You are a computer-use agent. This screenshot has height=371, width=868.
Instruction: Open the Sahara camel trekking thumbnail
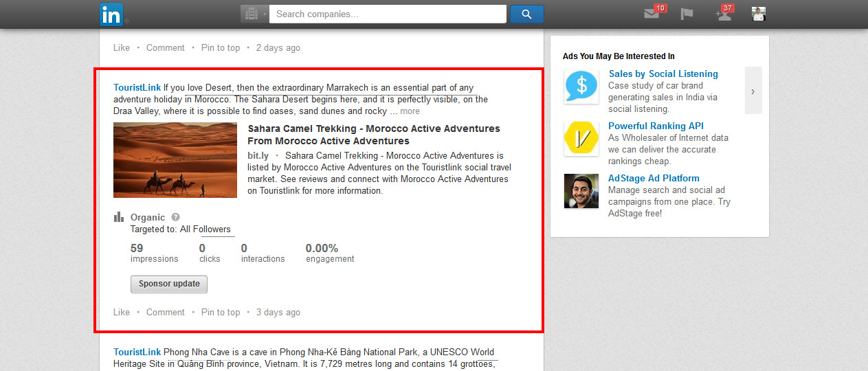pos(175,160)
